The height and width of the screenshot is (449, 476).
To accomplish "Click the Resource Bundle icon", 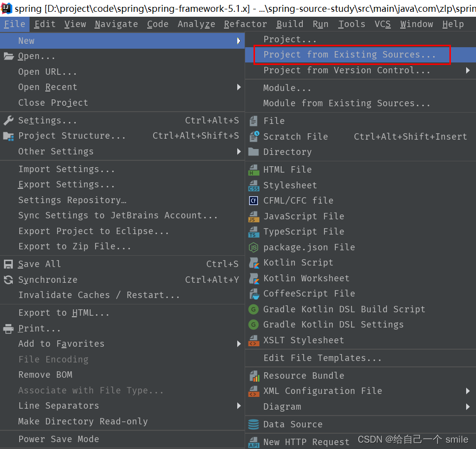I will pyautogui.click(x=254, y=376).
